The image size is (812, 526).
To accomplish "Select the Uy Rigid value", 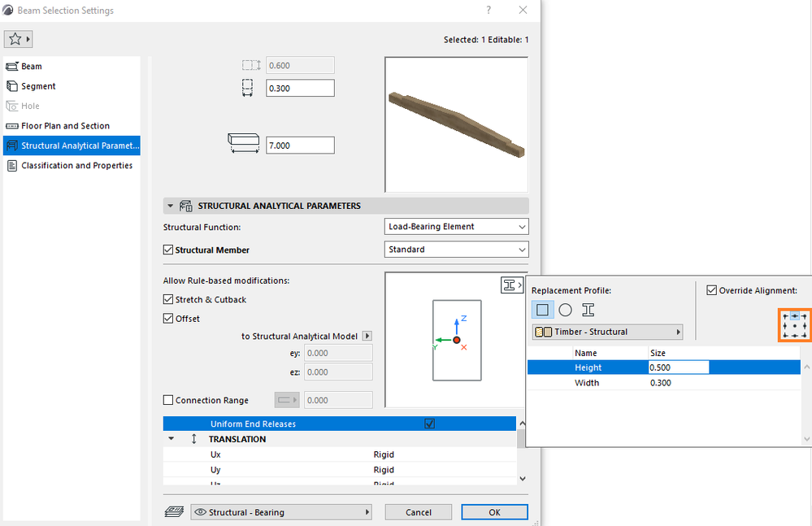I will coord(384,470).
